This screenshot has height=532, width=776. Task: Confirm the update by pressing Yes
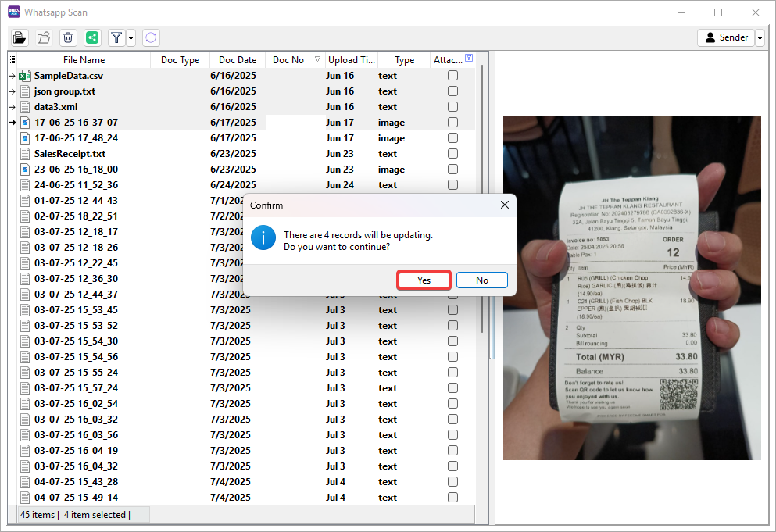click(424, 280)
